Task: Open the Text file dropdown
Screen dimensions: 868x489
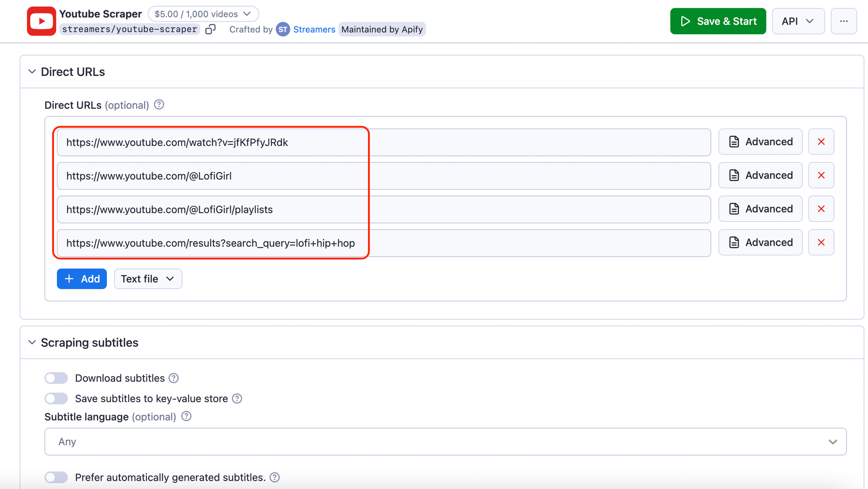Action: click(148, 278)
